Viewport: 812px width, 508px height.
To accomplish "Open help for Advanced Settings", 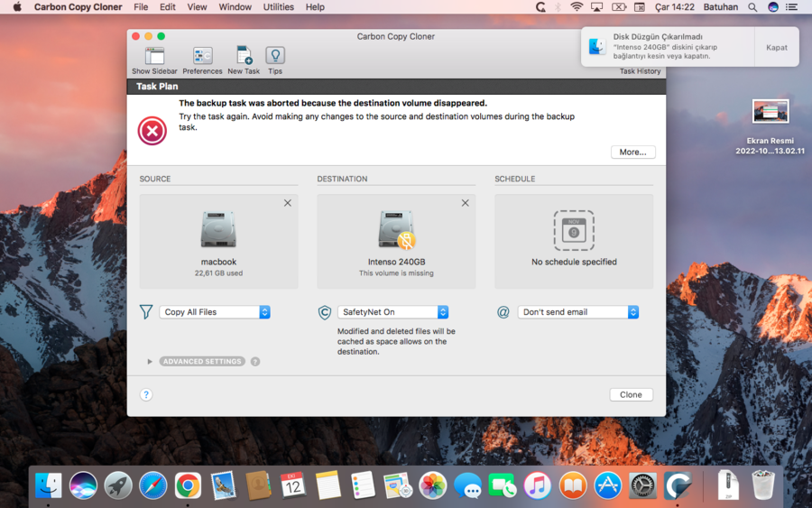I will [x=255, y=362].
